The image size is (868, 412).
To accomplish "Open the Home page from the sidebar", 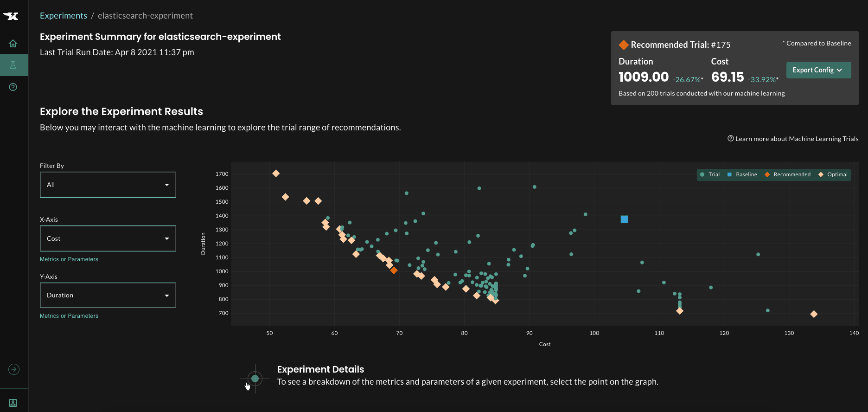I will pyautogui.click(x=13, y=44).
